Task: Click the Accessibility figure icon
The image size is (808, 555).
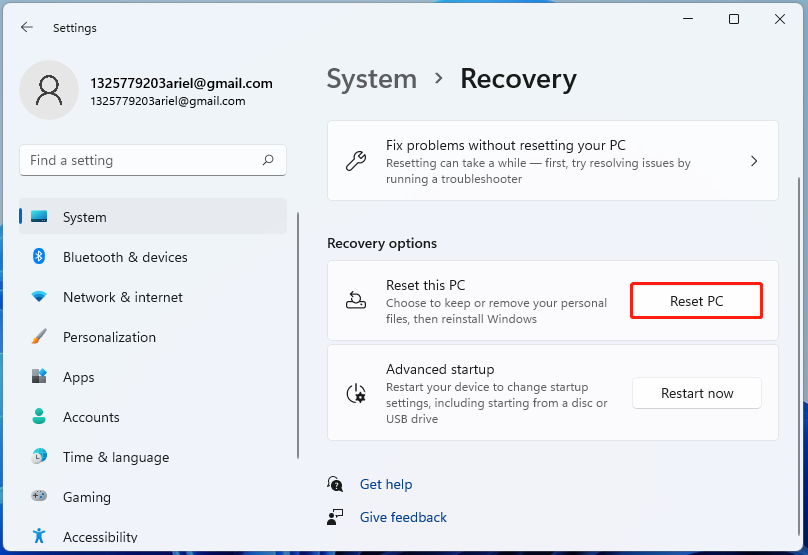Action: [x=39, y=536]
